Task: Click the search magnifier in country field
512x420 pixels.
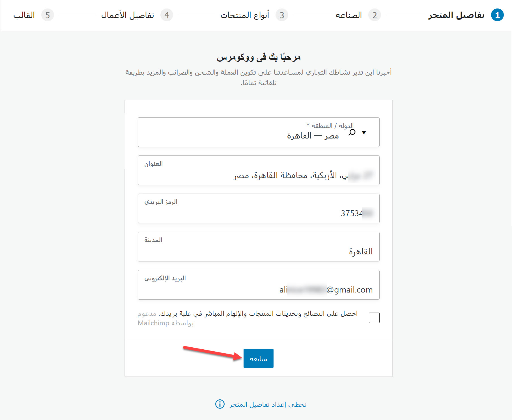Action: [352, 132]
